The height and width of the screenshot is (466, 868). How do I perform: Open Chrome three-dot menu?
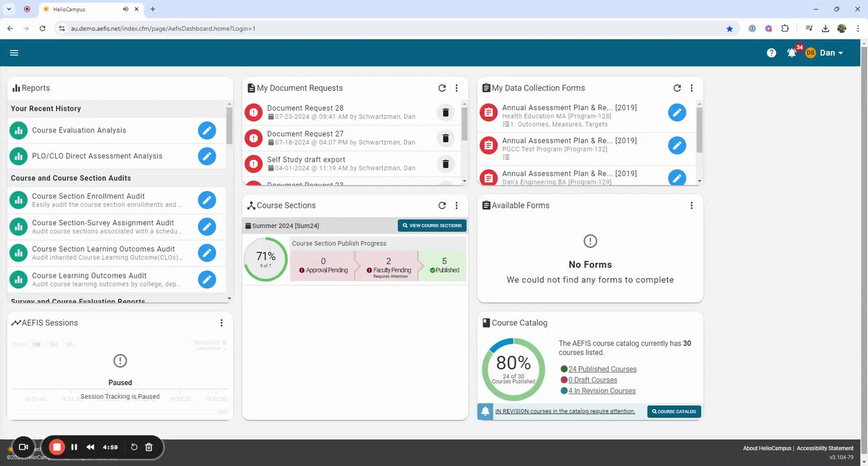[x=859, y=28]
